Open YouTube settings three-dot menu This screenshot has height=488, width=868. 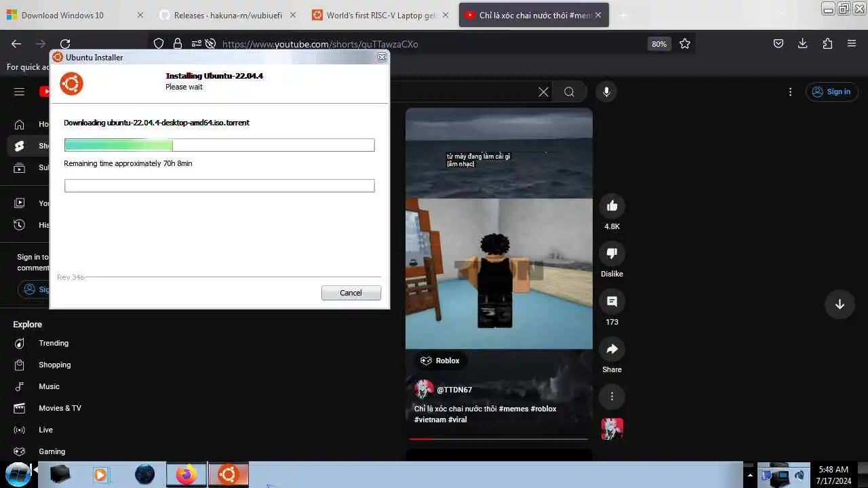[790, 91]
